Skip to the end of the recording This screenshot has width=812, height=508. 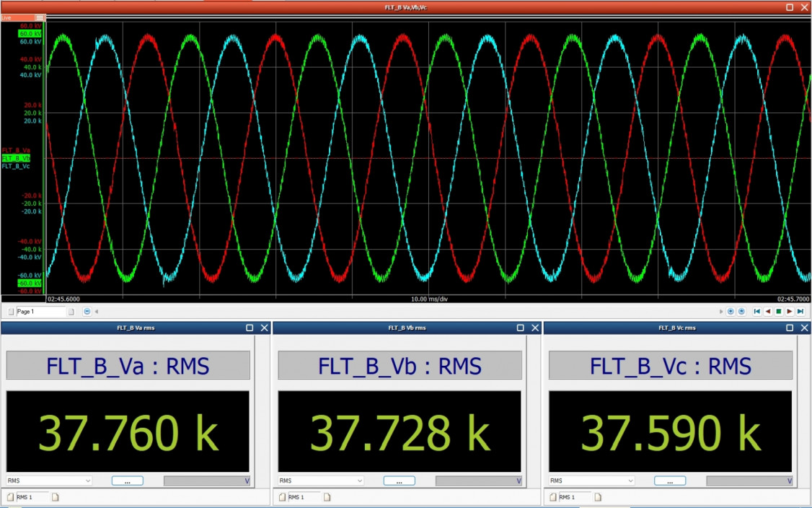[799, 311]
